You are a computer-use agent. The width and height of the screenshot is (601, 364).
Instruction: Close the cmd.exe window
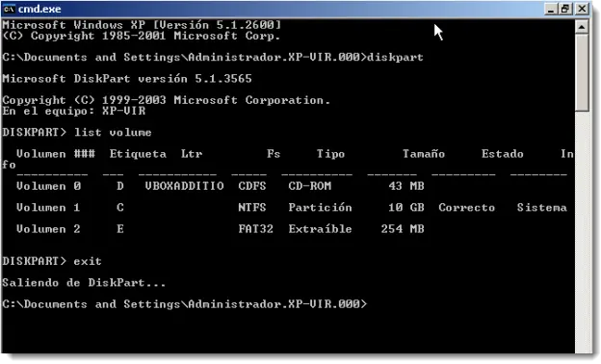(x=582, y=9)
